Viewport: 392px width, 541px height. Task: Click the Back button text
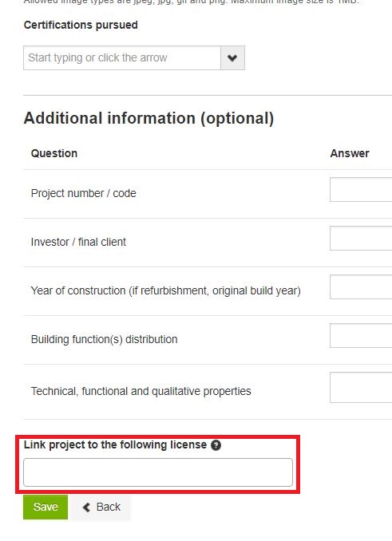tap(109, 507)
